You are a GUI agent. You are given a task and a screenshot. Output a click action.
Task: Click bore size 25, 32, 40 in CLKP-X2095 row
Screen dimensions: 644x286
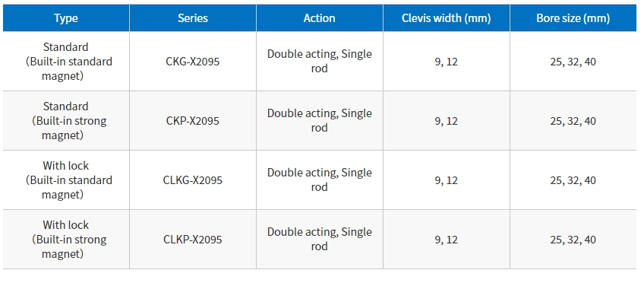[573, 240]
